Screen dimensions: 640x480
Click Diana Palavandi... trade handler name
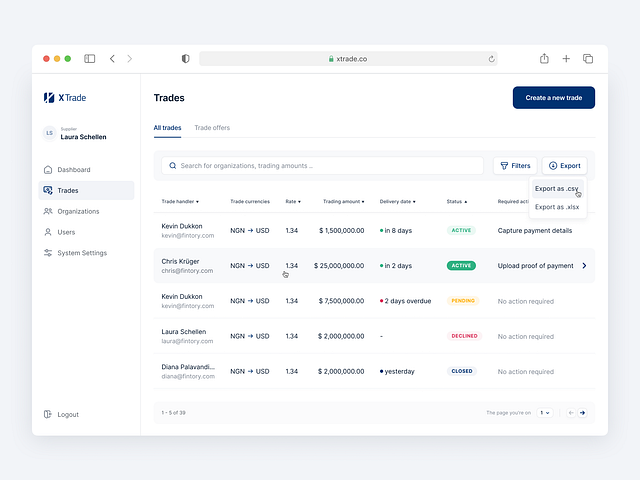188,367
